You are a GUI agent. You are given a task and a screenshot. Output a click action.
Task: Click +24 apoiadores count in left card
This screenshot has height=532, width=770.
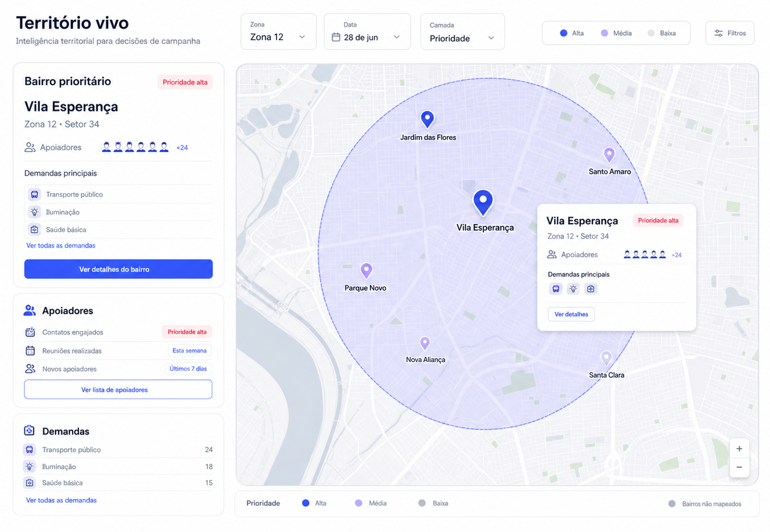click(182, 148)
